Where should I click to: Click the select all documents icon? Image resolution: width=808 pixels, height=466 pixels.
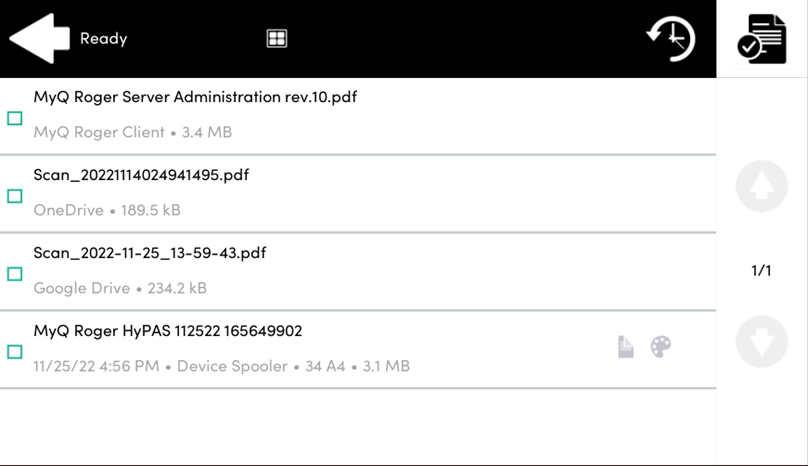click(761, 39)
